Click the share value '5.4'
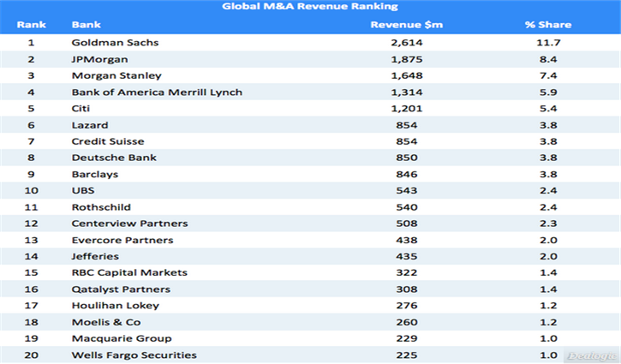 click(x=548, y=109)
